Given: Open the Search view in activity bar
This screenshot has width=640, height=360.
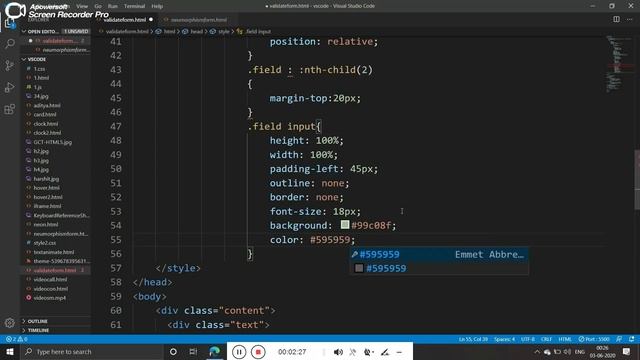Looking at the screenshot, I should (10, 43).
